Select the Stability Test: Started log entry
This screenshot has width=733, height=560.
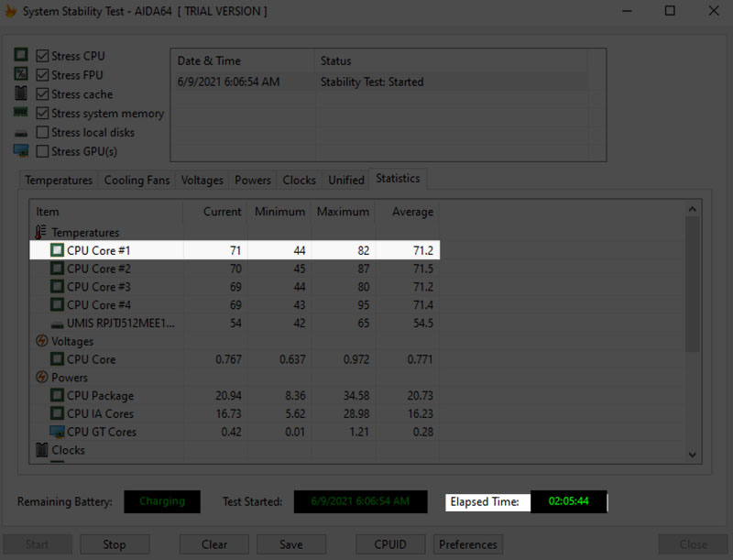pos(379,82)
